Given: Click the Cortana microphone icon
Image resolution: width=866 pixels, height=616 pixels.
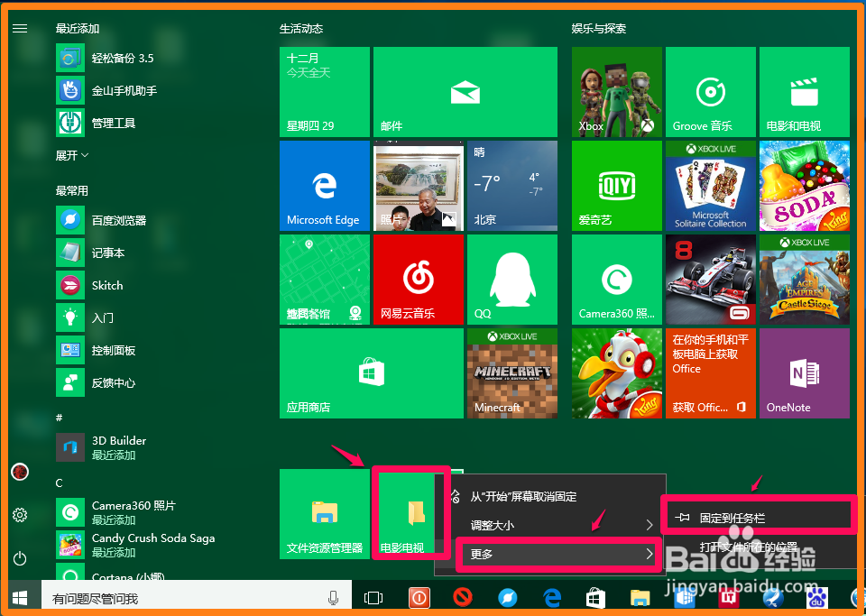Looking at the screenshot, I should [x=333, y=598].
